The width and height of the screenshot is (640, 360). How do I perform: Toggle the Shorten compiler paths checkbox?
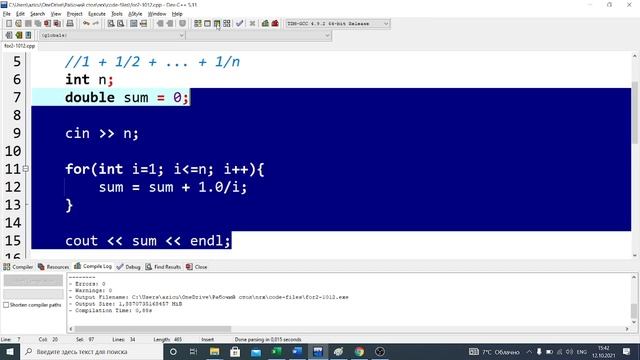[6, 305]
